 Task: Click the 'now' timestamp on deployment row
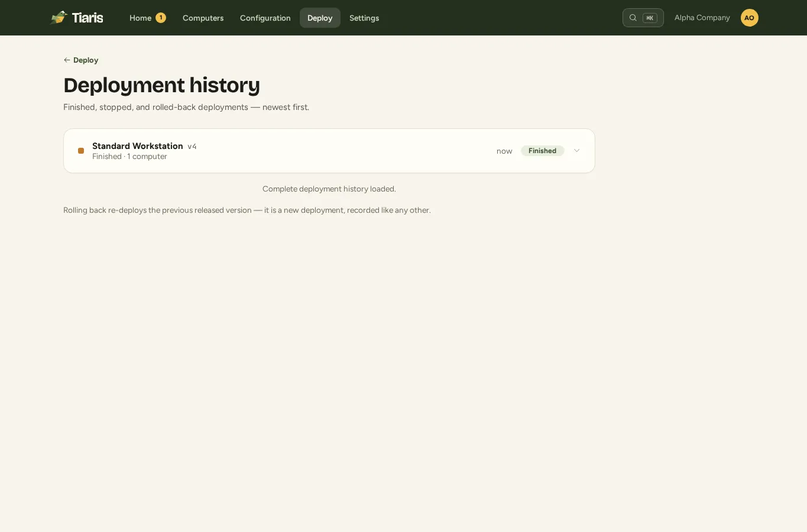(504, 151)
